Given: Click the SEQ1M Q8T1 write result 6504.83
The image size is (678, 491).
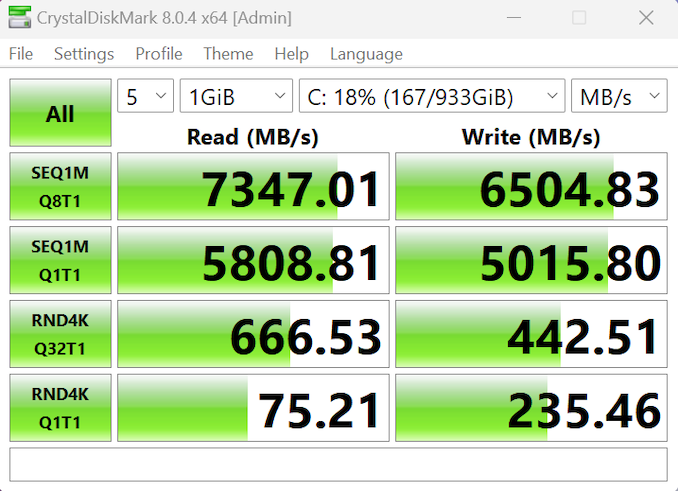Looking at the screenshot, I should point(531,186).
